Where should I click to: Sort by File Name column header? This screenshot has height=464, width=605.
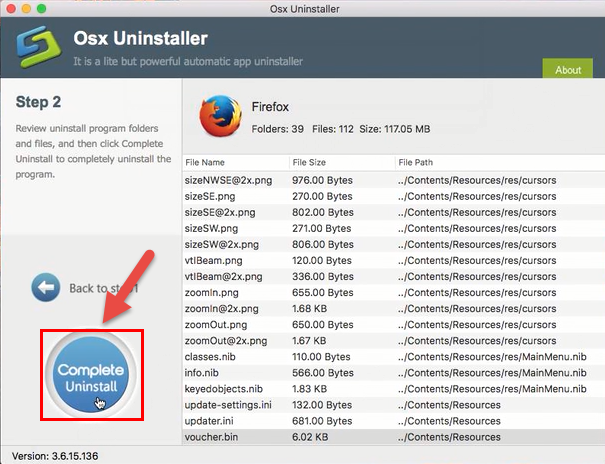pos(205,162)
